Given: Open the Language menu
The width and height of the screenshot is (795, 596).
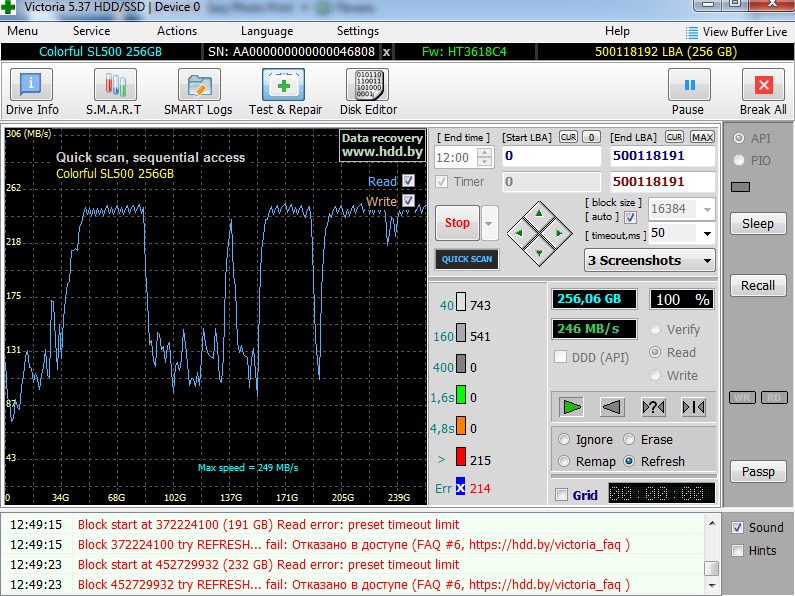Looking at the screenshot, I should [x=267, y=31].
